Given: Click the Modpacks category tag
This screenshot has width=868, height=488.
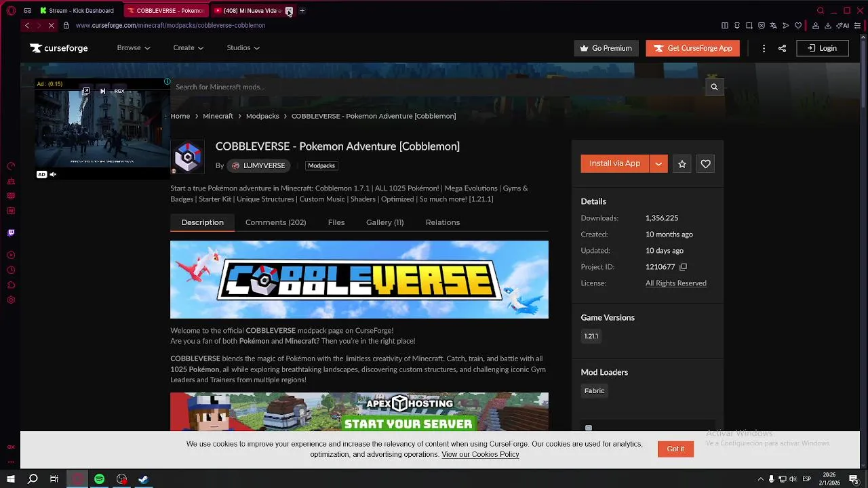Looking at the screenshot, I should 321,165.
